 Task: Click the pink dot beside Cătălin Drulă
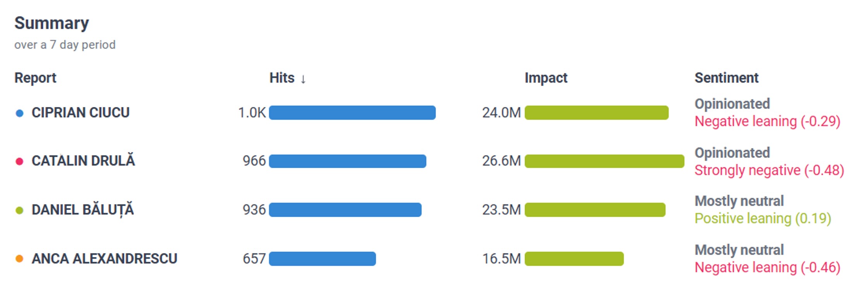(19, 161)
